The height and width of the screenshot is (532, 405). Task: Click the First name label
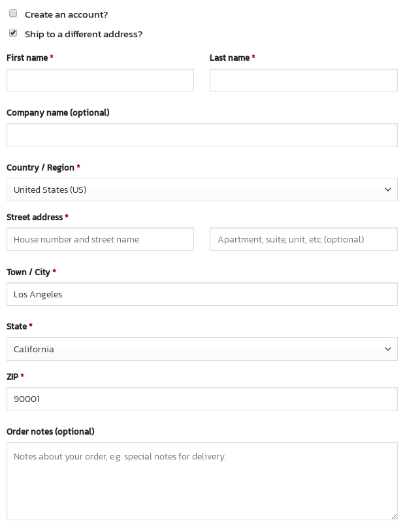click(27, 58)
